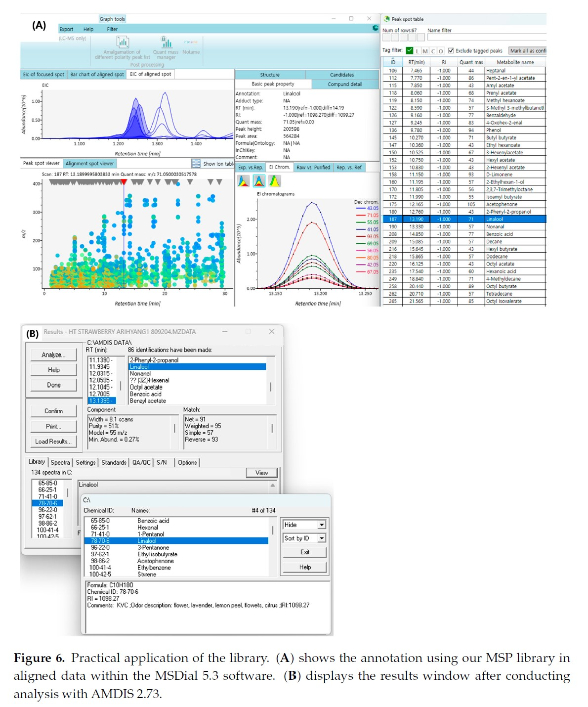Sort table by RT(min) column header
This screenshot has width=588, height=707.
pos(417,62)
